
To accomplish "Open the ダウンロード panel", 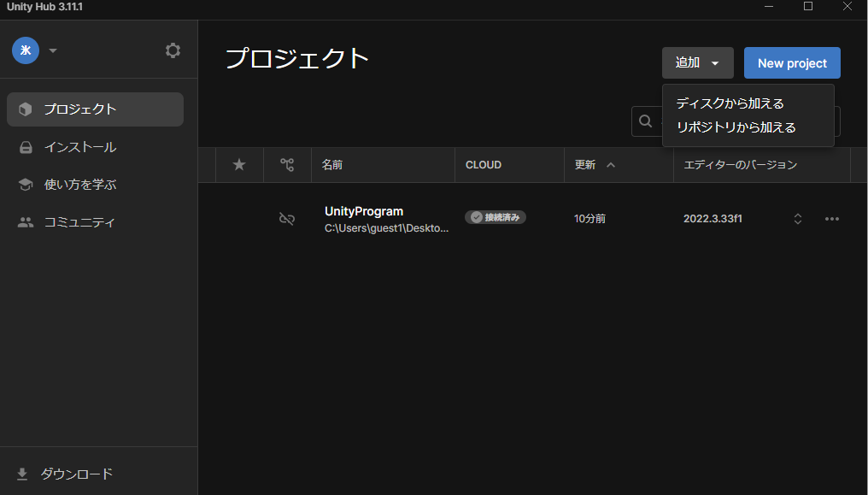I will coord(77,474).
